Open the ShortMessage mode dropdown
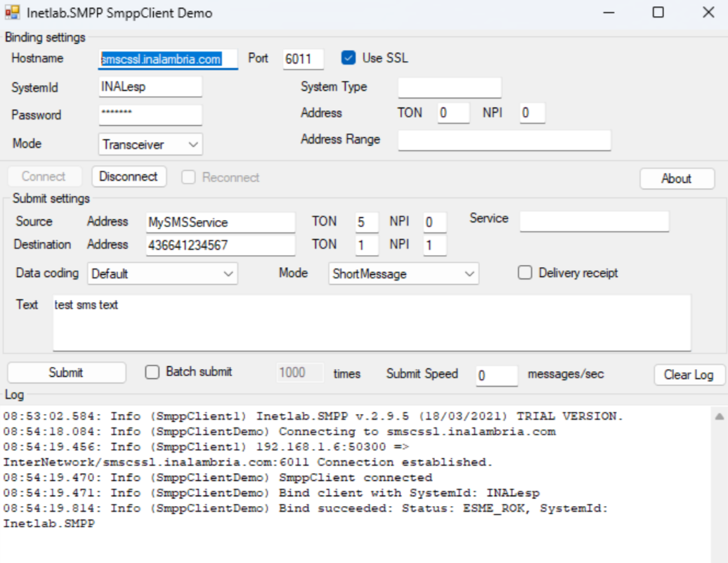The image size is (728, 563). click(403, 273)
